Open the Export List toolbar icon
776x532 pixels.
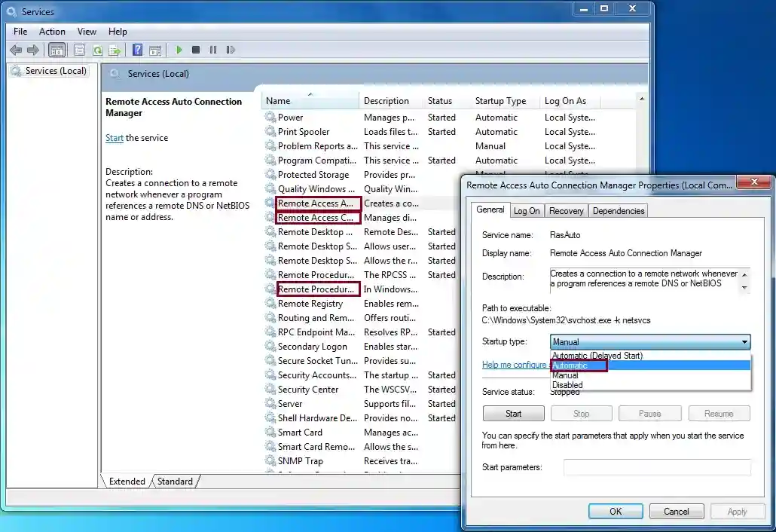pyautogui.click(x=114, y=50)
